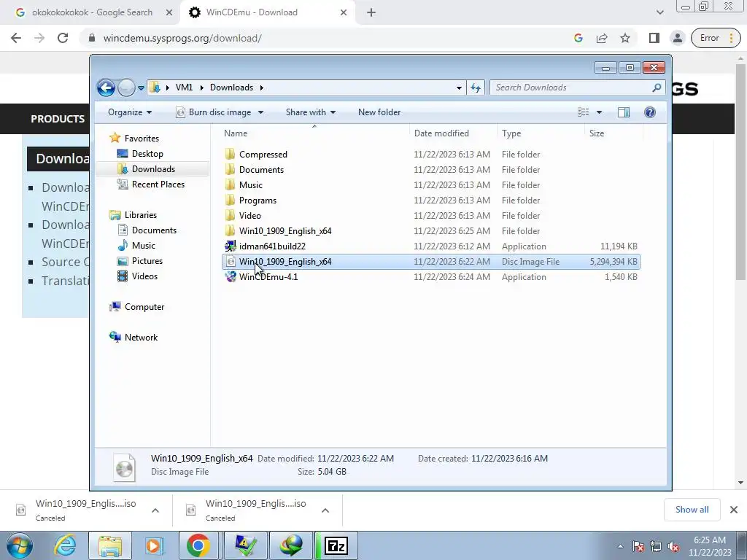Refresh the Downloads folder address bar

pyautogui.click(x=476, y=87)
